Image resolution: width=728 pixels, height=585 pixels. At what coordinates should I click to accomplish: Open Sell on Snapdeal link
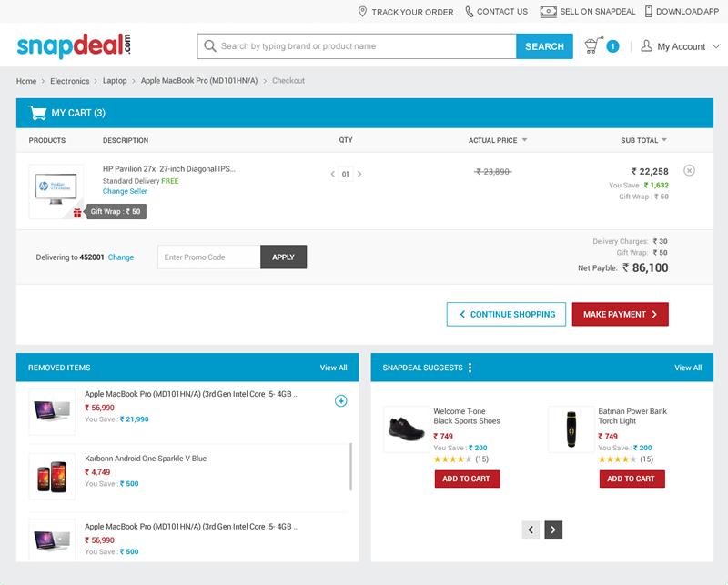(x=598, y=12)
